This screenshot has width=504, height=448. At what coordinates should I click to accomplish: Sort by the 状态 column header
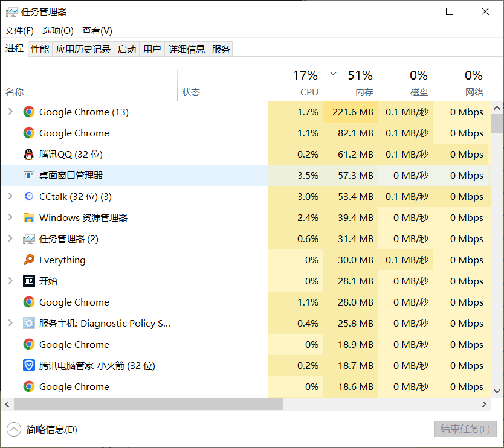(x=223, y=85)
